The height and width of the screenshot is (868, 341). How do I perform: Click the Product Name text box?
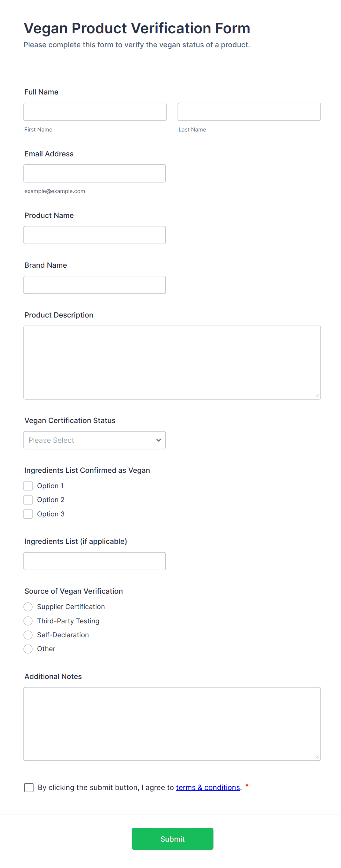[95, 235]
